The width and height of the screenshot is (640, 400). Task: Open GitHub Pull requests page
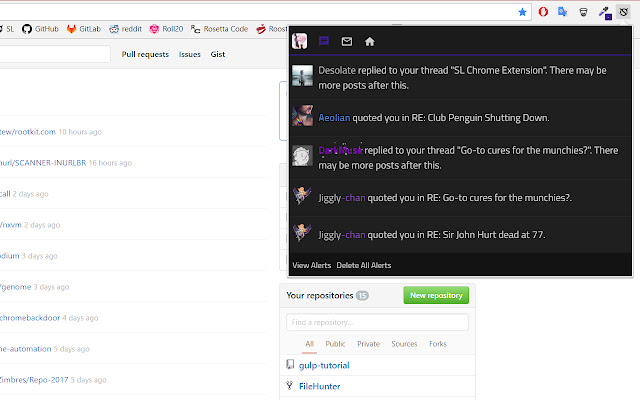[x=145, y=54]
